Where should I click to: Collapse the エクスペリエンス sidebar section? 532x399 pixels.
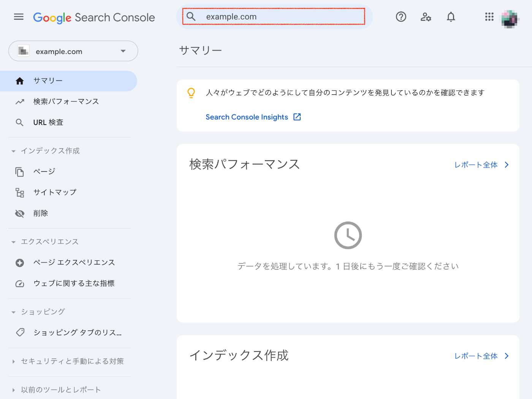tap(45, 242)
